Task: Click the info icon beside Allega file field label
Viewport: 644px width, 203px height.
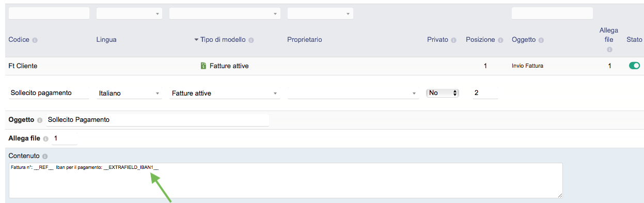Action: click(45, 139)
